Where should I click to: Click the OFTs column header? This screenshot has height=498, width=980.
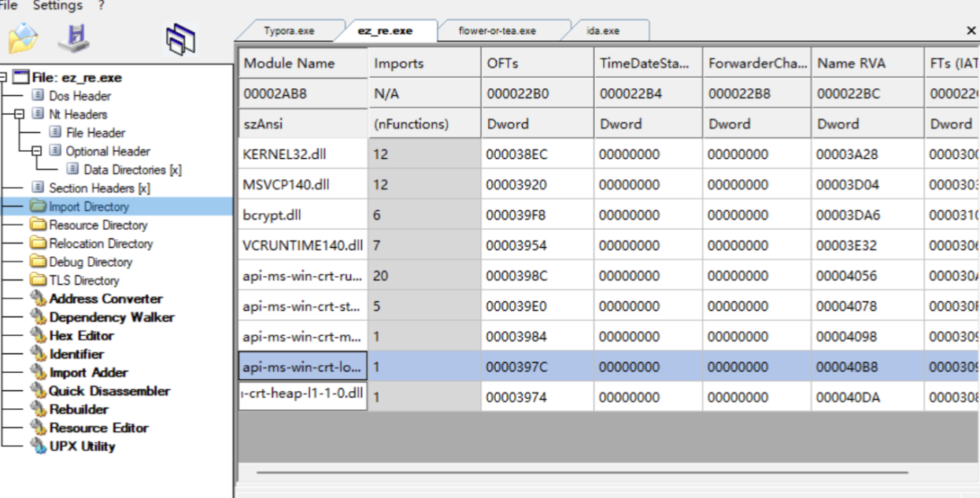(x=537, y=63)
